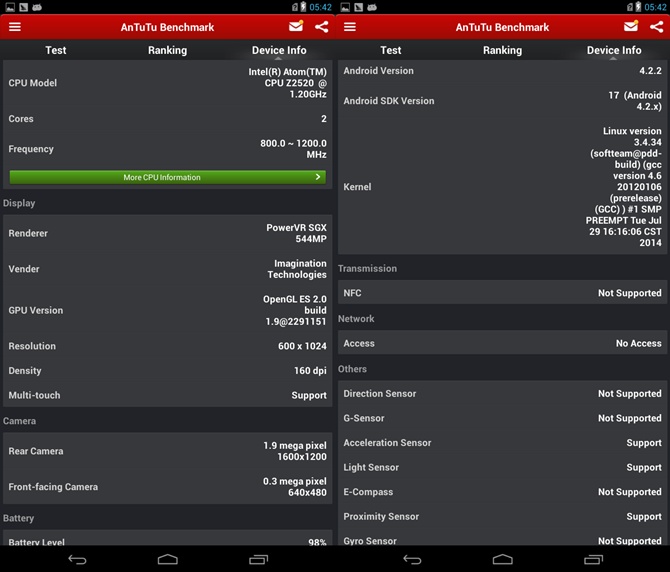670x572 pixels.
Task: Tap the AnTuTu Benchmark title in left screen
Action: click(x=168, y=27)
